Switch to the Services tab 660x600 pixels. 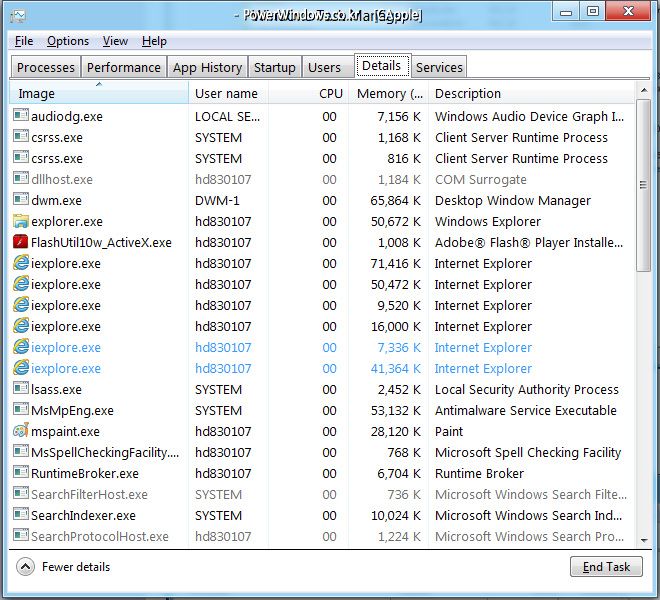pyautogui.click(x=439, y=67)
